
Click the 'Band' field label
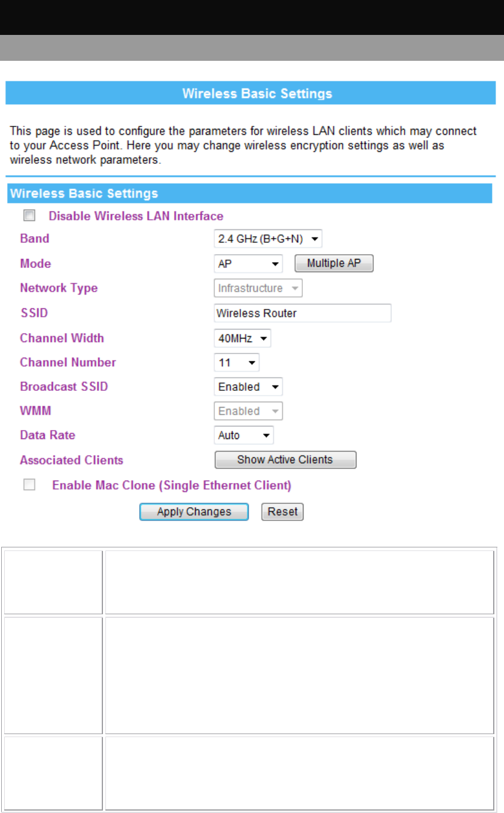35,238
